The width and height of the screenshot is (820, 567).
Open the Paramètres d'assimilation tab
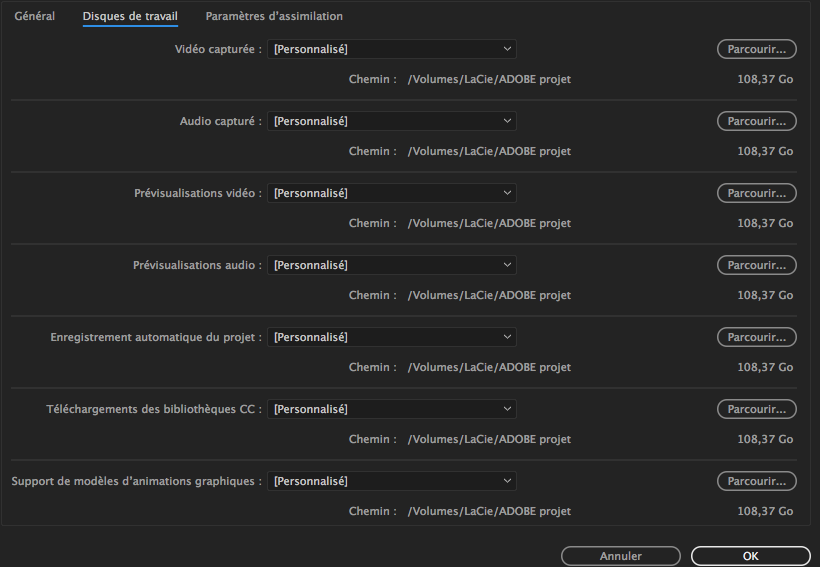point(274,16)
